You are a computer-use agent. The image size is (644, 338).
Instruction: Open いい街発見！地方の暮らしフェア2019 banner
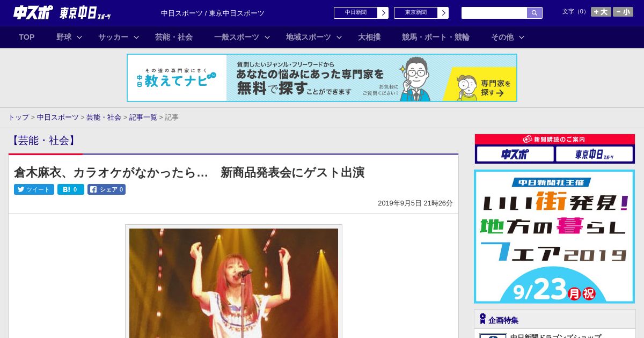(554, 237)
